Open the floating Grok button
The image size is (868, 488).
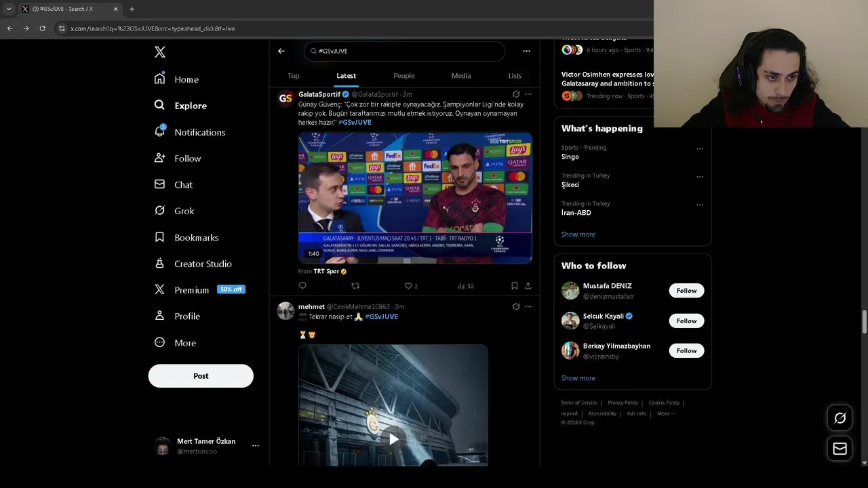pos(840,418)
